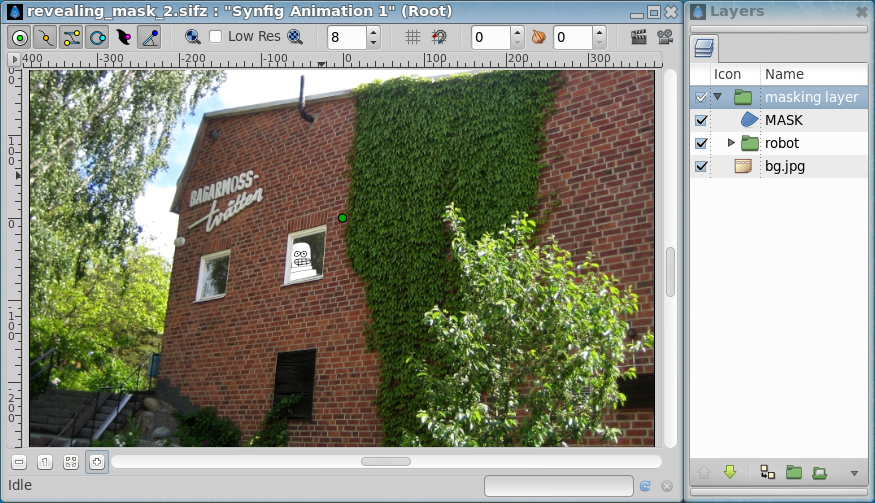Decrease the quality value with down arrow

click(373, 43)
